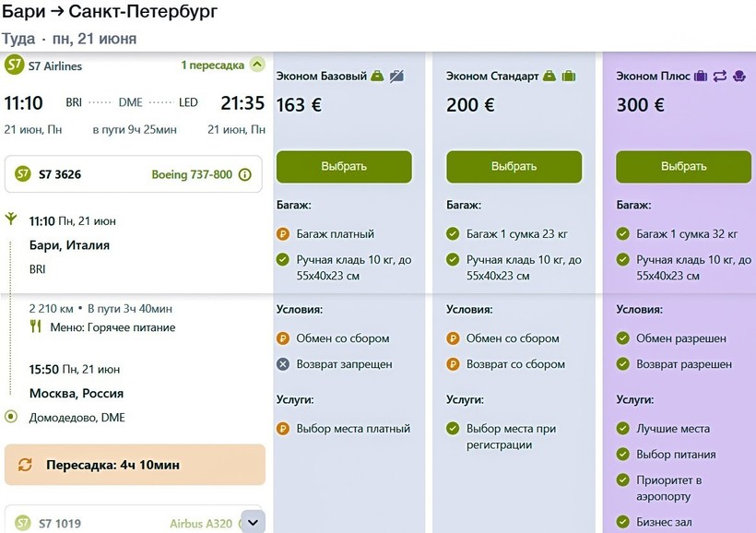756x533 pixels.
Task: Click the exchange arrows icon on Эконом Плюс
Action: coord(720,77)
